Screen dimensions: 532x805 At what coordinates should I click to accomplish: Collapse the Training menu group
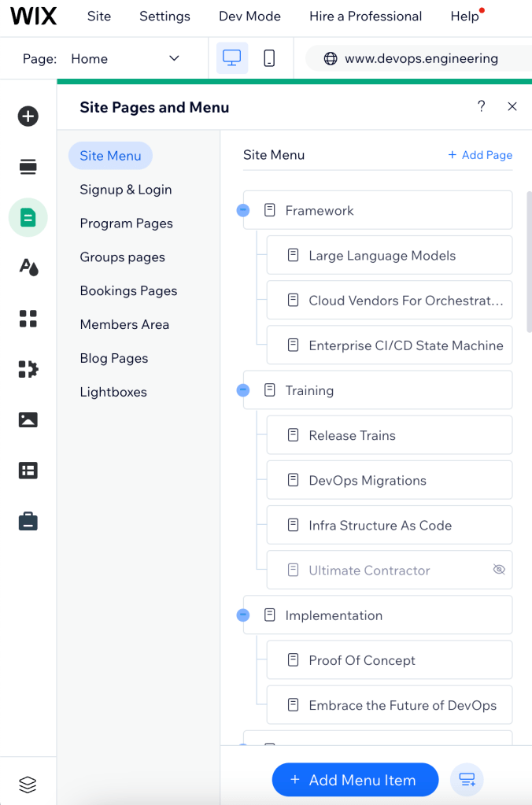pyautogui.click(x=243, y=390)
